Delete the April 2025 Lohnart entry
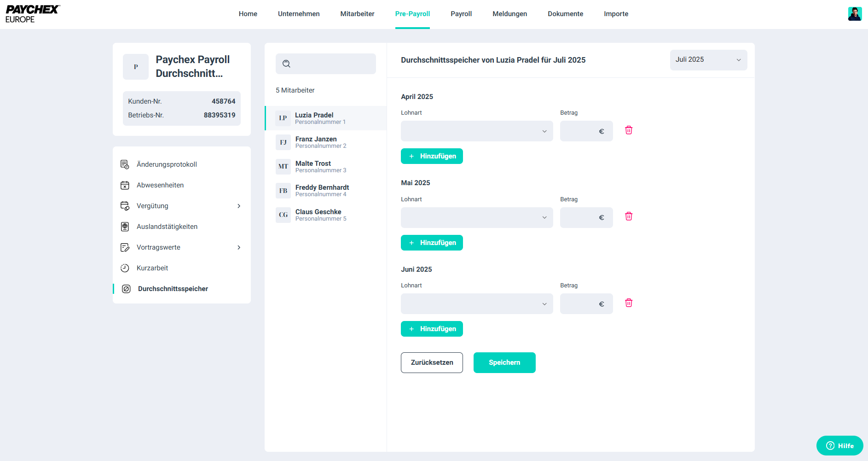This screenshot has width=868, height=461. tap(629, 130)
